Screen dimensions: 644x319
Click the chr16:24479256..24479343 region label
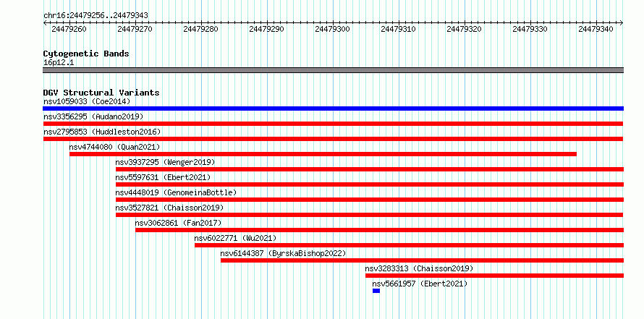96,16
